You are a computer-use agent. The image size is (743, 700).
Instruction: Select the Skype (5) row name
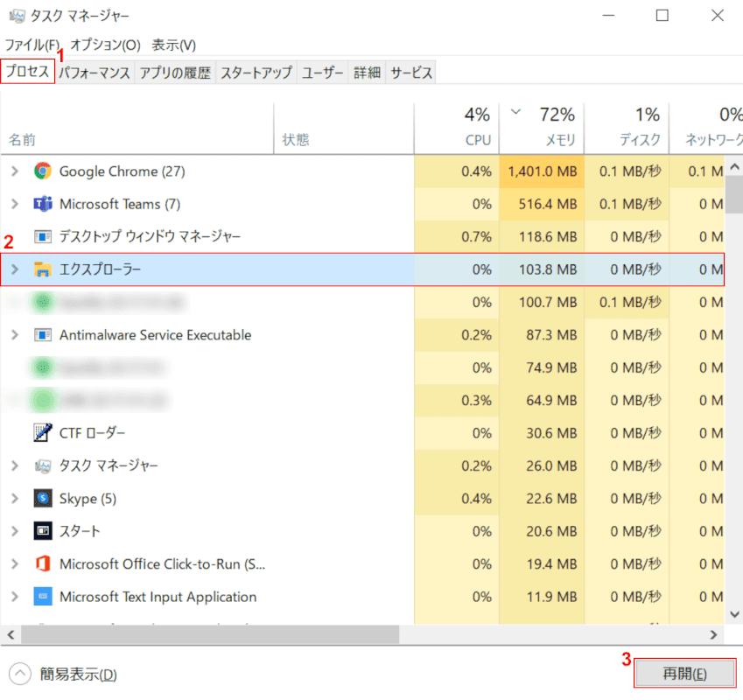88,498
